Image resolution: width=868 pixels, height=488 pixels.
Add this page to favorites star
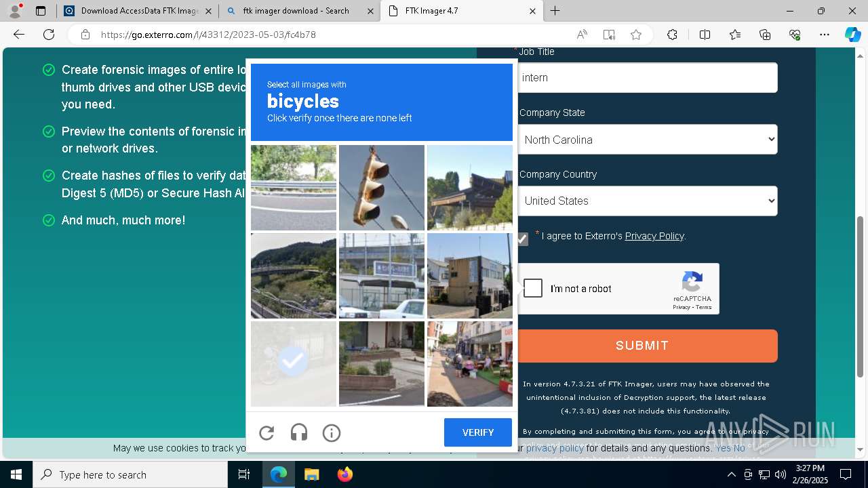pos(636,35)
